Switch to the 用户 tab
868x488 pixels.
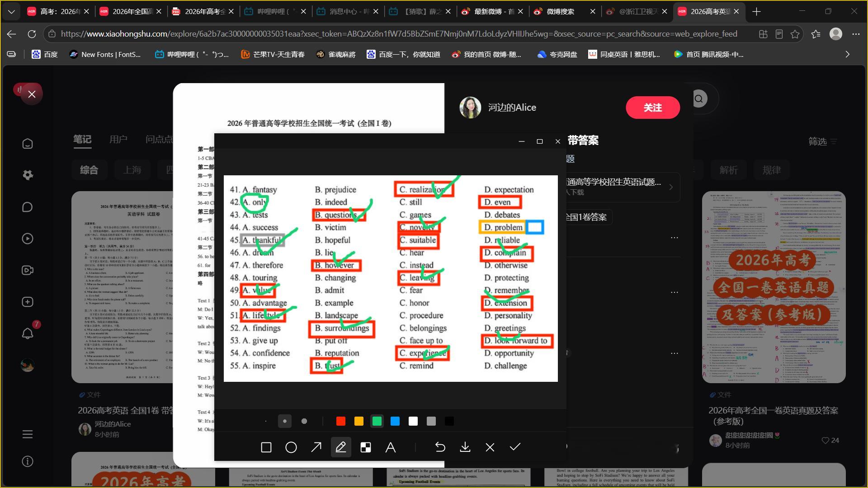118,139
